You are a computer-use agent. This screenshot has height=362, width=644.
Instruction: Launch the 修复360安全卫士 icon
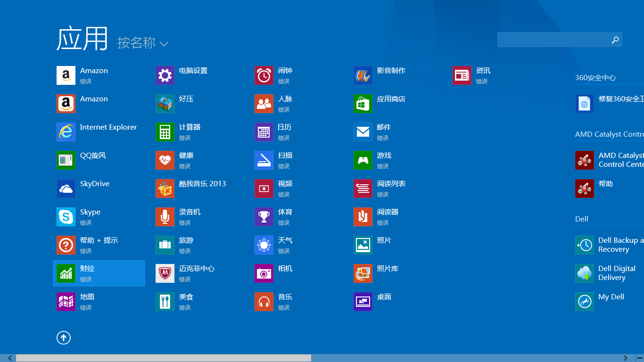click(x=585, y=104)
